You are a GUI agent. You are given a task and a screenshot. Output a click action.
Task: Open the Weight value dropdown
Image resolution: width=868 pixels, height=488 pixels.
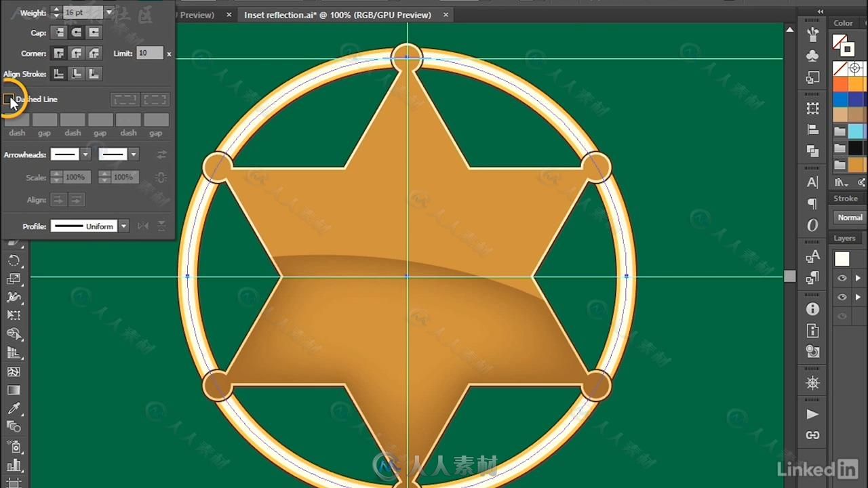point(109,12)
